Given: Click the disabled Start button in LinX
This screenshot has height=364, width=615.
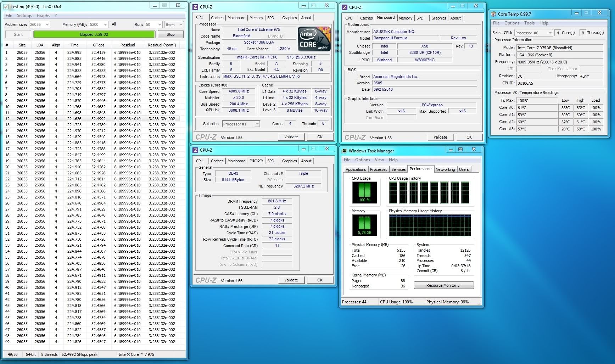Looking at the screenshot, I should click(x=18, y=34).
